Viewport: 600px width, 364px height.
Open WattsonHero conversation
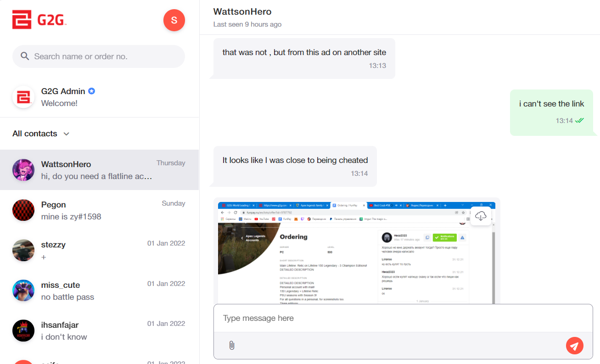[x=100, y=170]
